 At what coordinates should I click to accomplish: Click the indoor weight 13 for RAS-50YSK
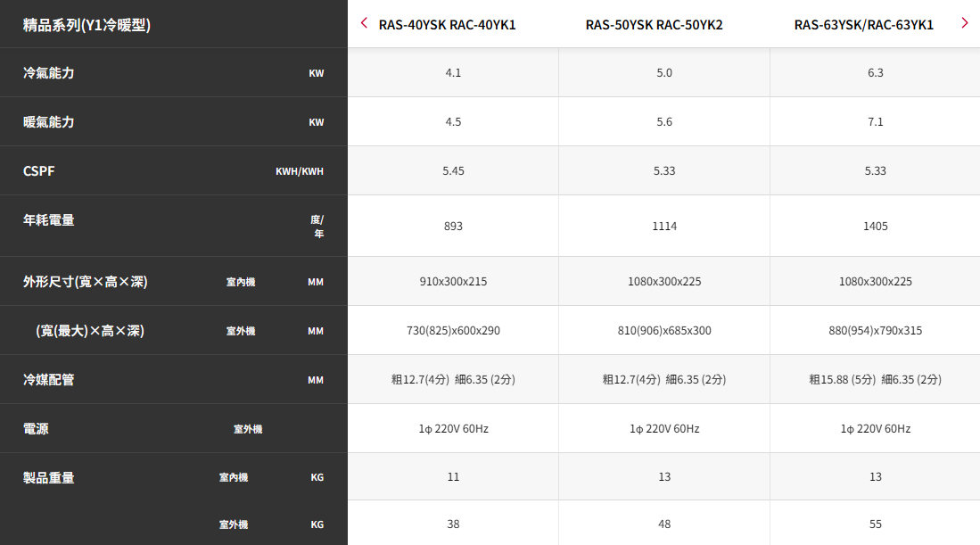664,477
